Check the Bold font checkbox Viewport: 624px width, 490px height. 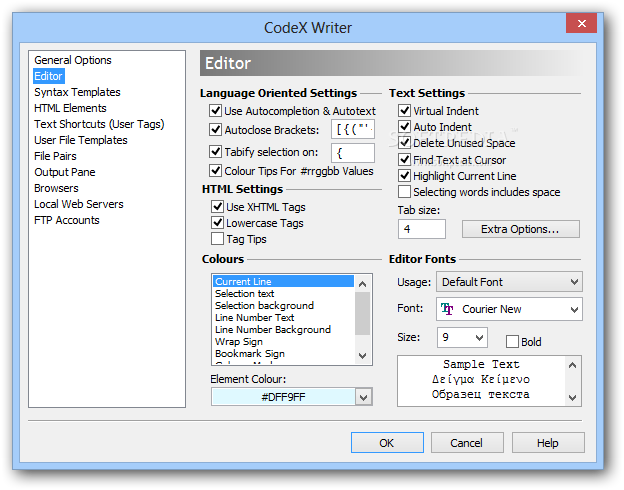coord(512,342)
